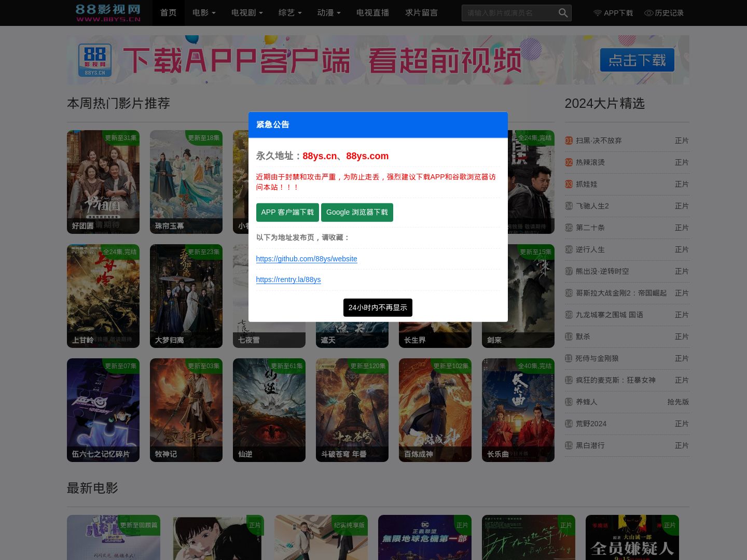Open 历史记录 with eye icon
Image resolution: width=747 pixels, height=560 pixels.
pyautogui.click(x=664, y=13)
